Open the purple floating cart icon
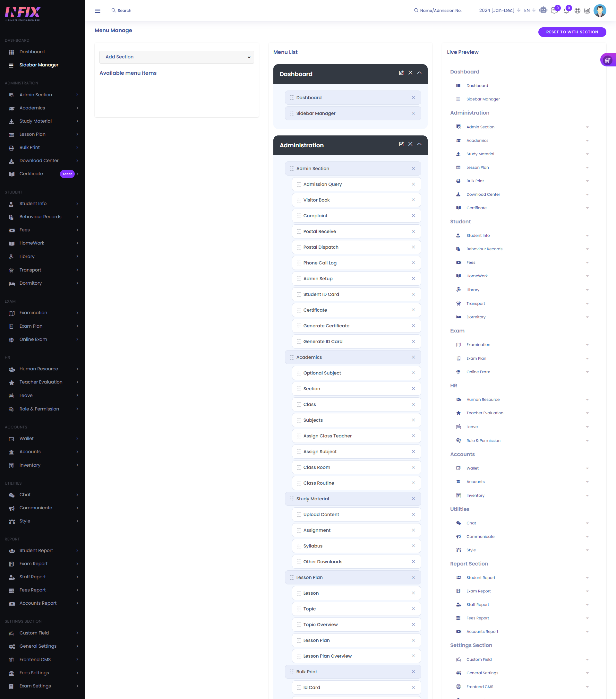This screenshot has width=616, height=699. pos(607,60)
